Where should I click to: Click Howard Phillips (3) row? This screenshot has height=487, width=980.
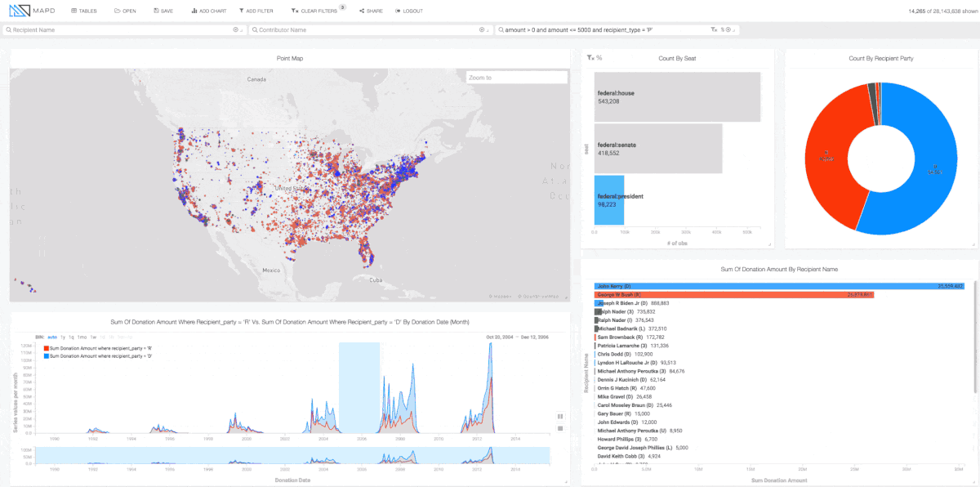click(629, 440)
